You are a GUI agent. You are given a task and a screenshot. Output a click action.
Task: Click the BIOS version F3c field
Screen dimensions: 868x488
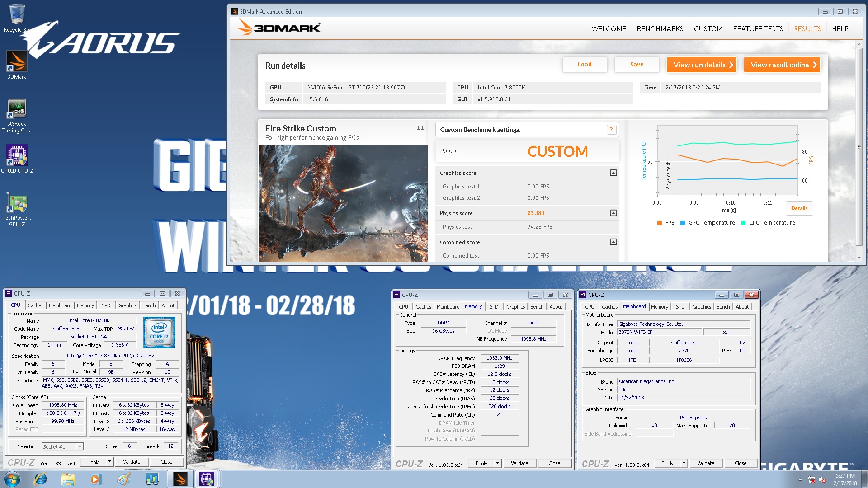684,389
